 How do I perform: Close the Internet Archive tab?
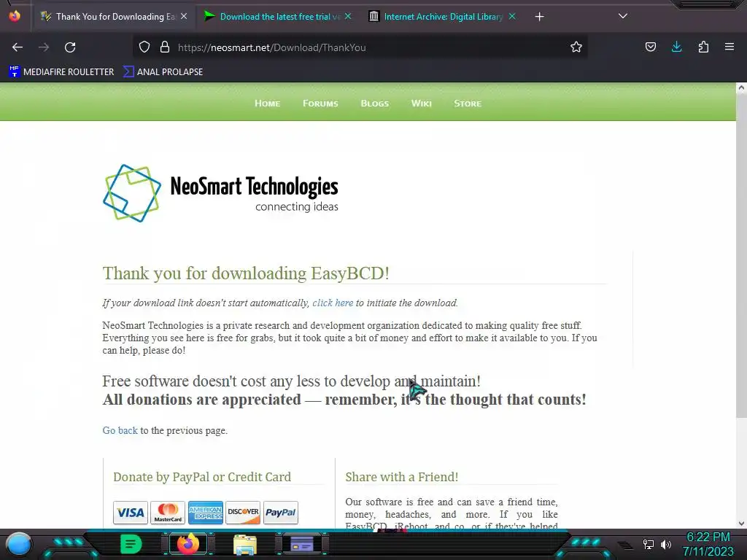(x=512, y=16)
